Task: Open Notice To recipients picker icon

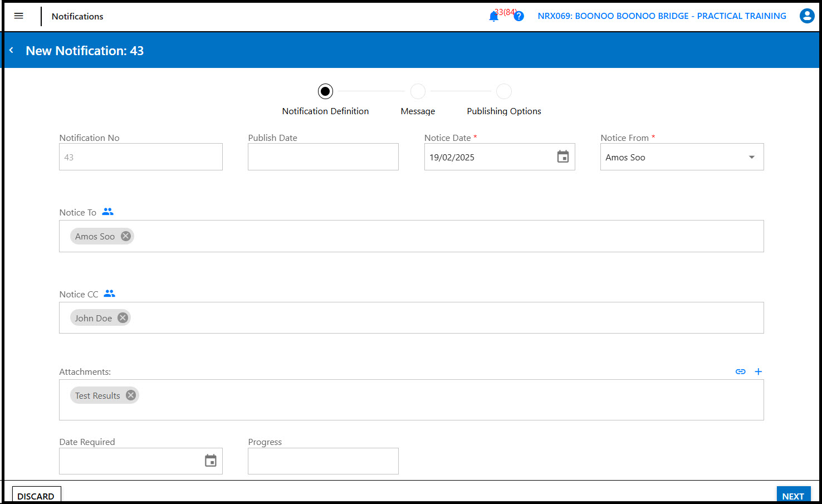Action: (108, 212)
